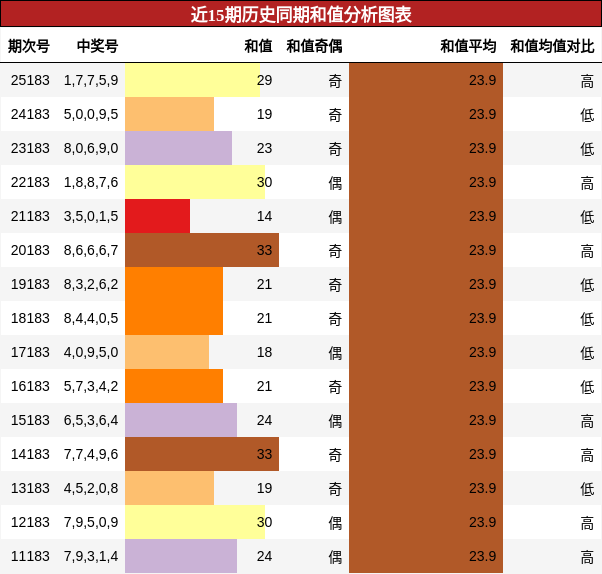Click winning numbers 5,0,0,9,5

(x=91, y=114)
